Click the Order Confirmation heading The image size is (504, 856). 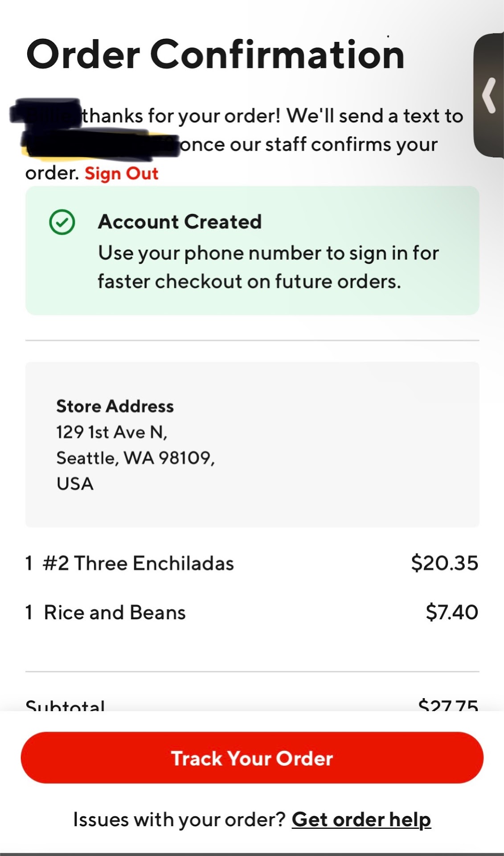pyautogui.click(x=215, y=54)
